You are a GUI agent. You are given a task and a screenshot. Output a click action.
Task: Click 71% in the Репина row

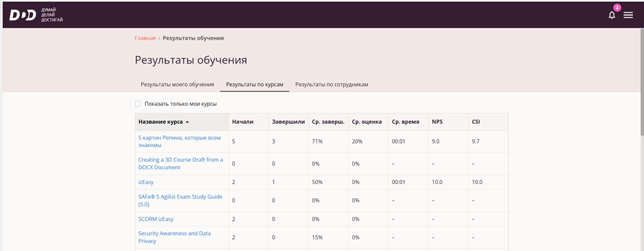point(317,141)
